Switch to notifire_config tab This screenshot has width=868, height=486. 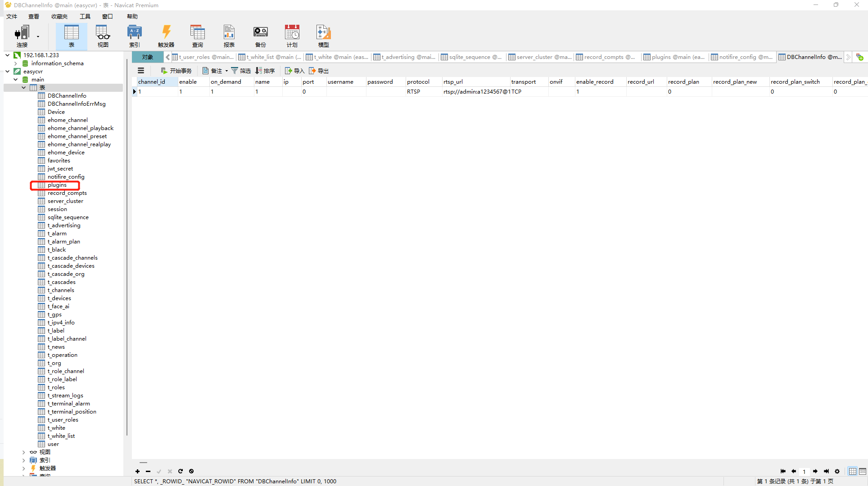pos(741,57)
